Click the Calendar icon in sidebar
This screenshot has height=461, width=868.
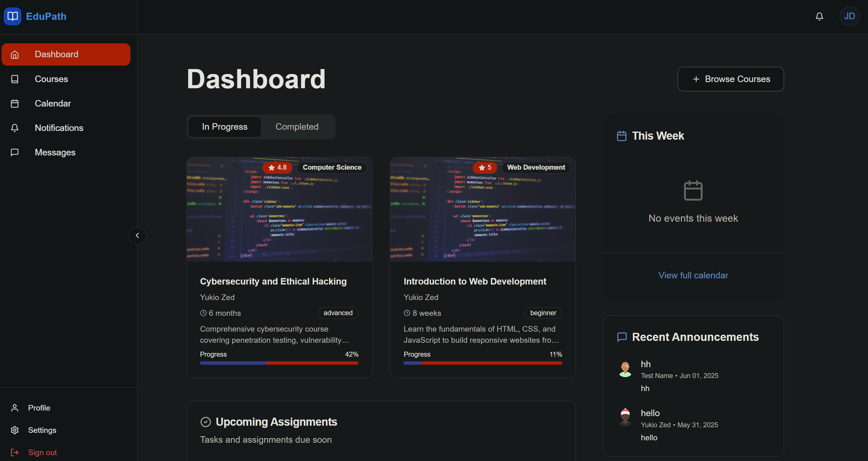tap(15, 103)
